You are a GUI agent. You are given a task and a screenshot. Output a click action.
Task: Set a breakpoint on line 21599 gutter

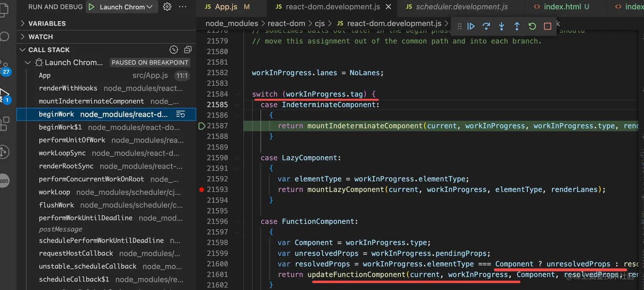[x=201, y=253]
